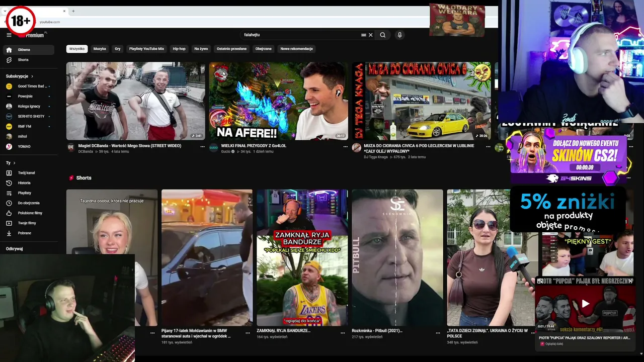Screen dimensions: 644x362
Task: Play the NA AFERE video thumbnail
Action: click(278, 101)
